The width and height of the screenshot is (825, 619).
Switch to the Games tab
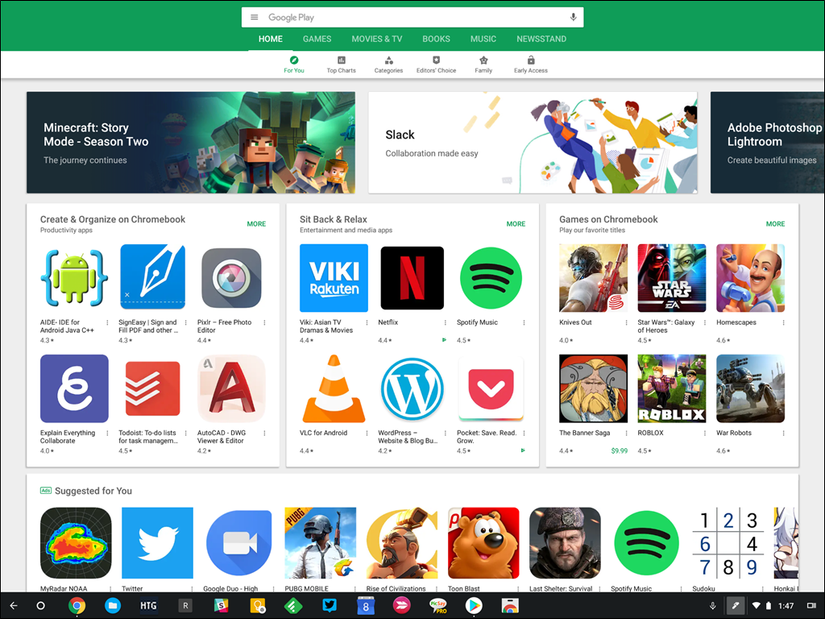(317, 39)
